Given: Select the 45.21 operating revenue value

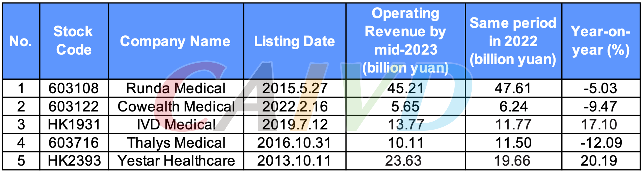Looking at the screenshot, I should pyautogui.click(x=405, y=88).
